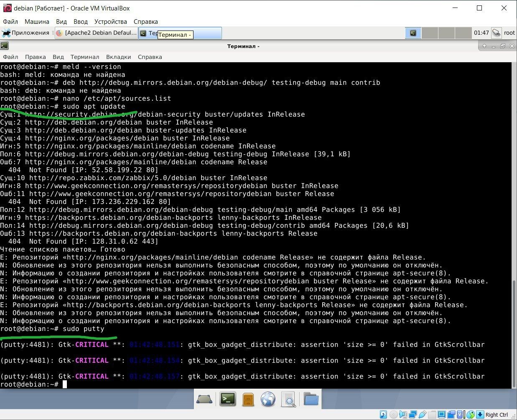This screenshot has height=420, width=517.
Task: Open VirtualBox Вид menu
Action: coord(61,21)
